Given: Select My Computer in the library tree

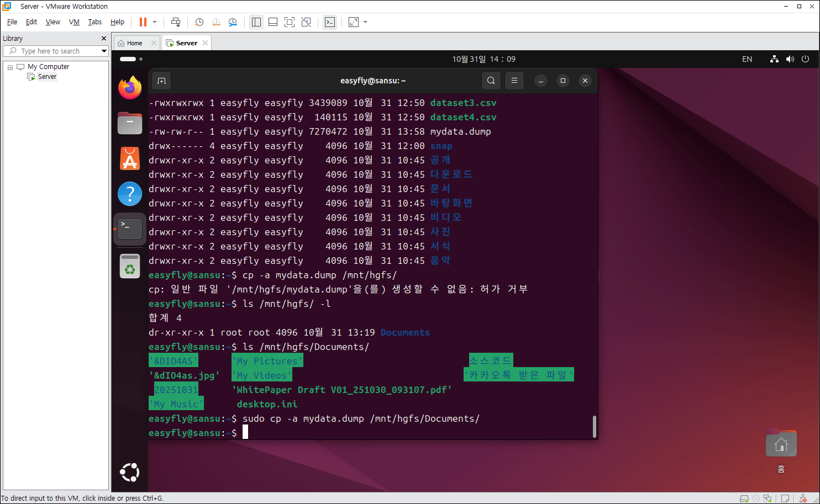Looking at the screenshot, I should [x=49, y=67].
